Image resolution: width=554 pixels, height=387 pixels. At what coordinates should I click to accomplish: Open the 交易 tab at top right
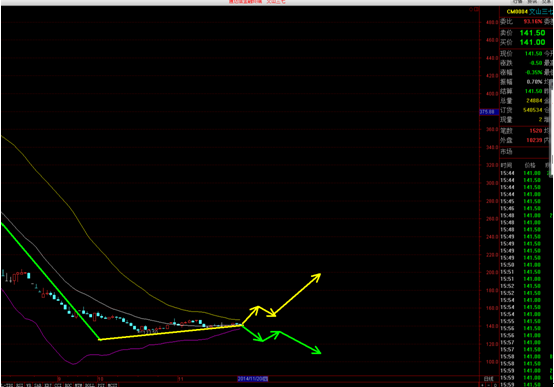[546, 1]
